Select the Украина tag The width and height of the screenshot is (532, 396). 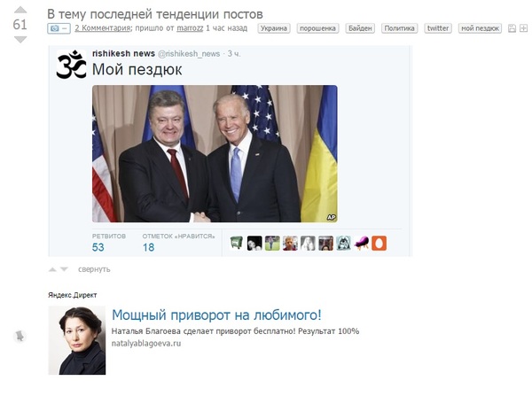[x=274, y=28]
